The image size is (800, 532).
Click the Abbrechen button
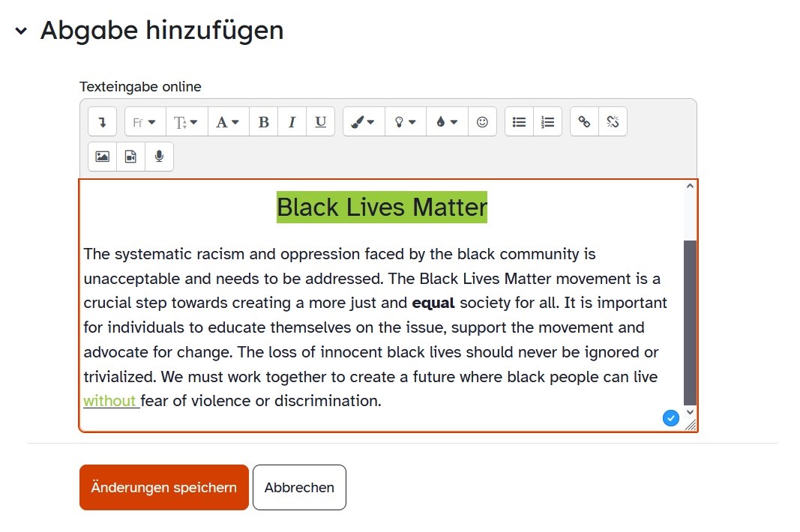click(x=299, y=487)
